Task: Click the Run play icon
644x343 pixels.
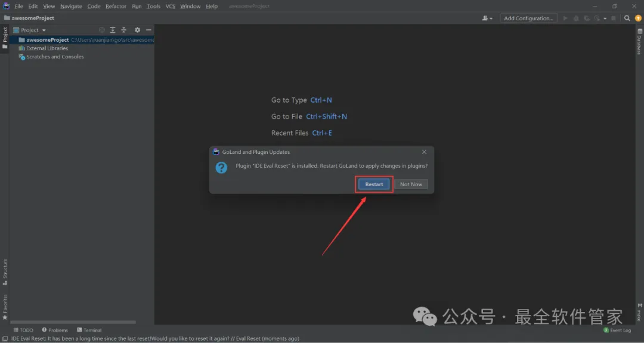Action: pos(565,18)
